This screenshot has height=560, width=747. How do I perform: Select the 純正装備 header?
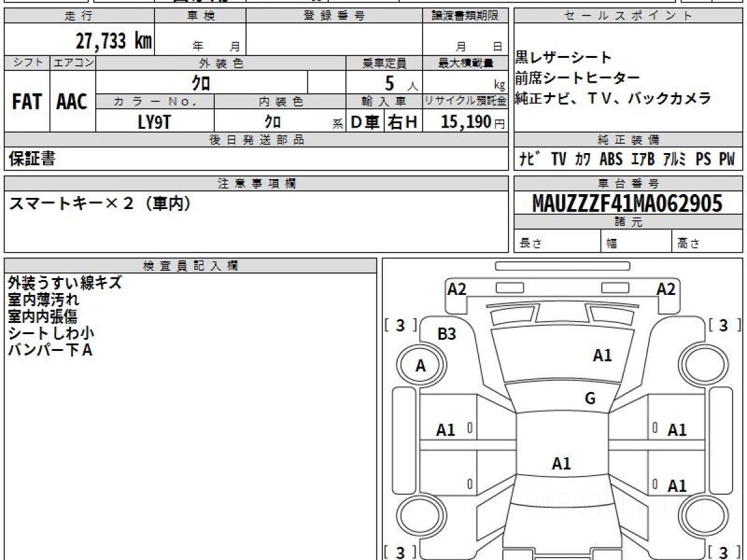628,140
